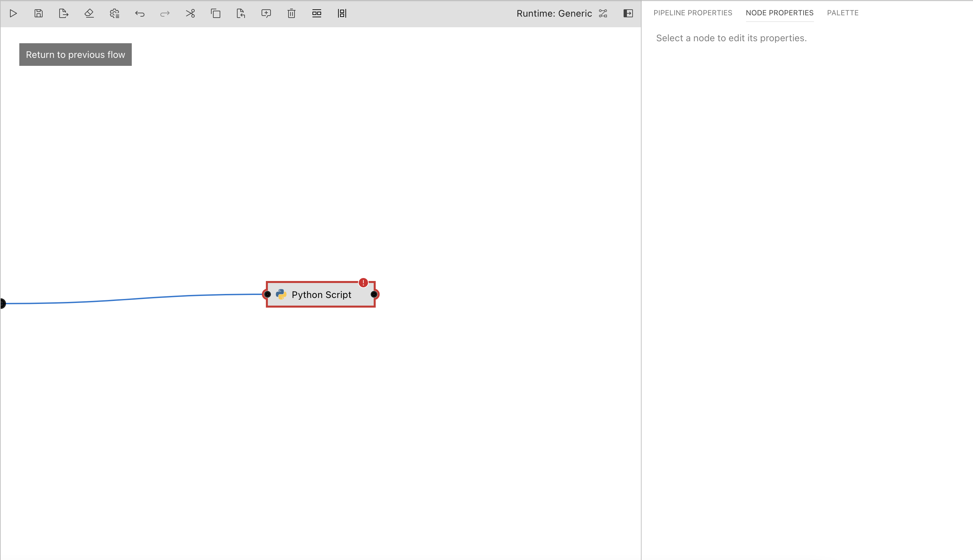Viewport: 973px width, 560px height.
Task: Click the Runtime: Generic label
Action: pyautogui.click(x=554, y=13)
